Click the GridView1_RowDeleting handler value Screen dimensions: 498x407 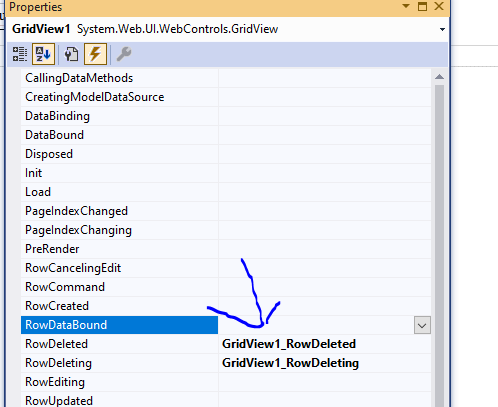click(x=290, y=363)
